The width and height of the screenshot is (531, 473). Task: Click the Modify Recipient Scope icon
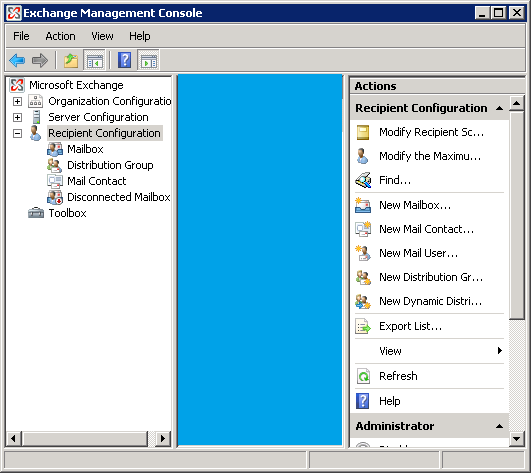click(x=363, y=132)
